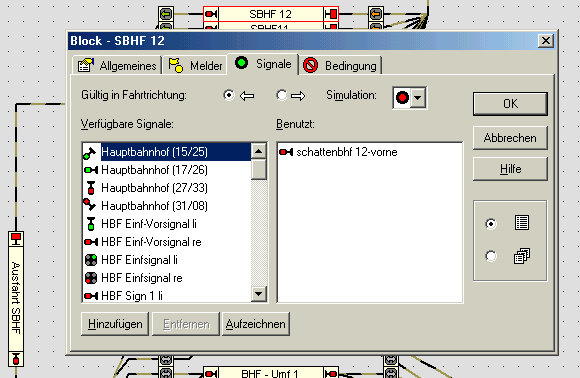Select the right-arrow Fahrtrichtung radio button
This screenshot has height=378, width=580.
click(x=281, y=95)
